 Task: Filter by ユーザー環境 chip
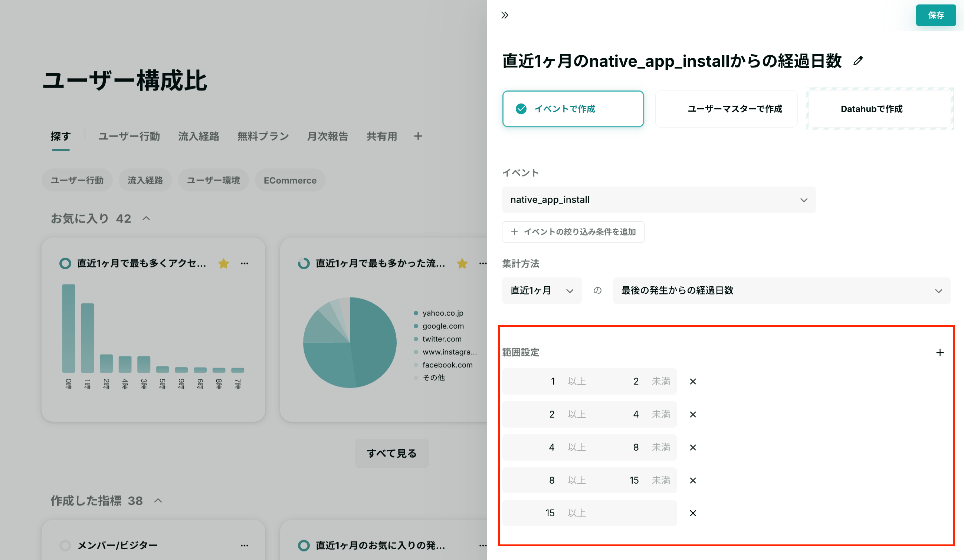click(x=213, y=180)
